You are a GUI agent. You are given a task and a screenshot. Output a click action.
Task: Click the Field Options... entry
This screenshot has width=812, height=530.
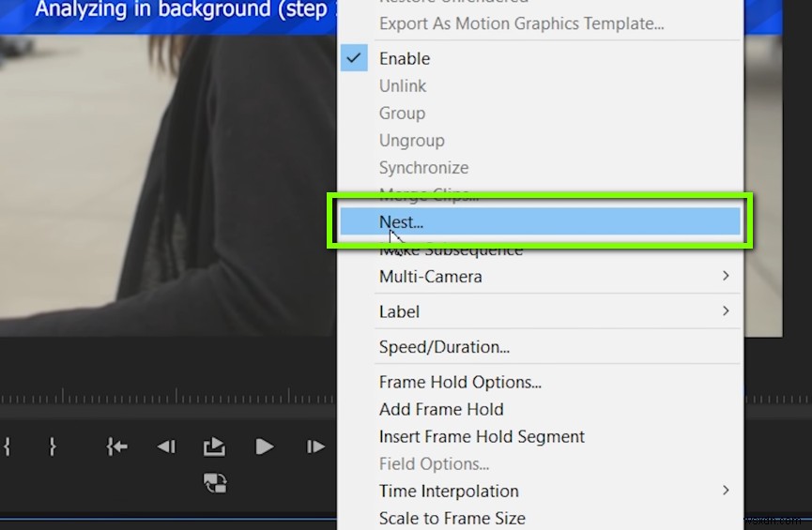tap(540, 463)
